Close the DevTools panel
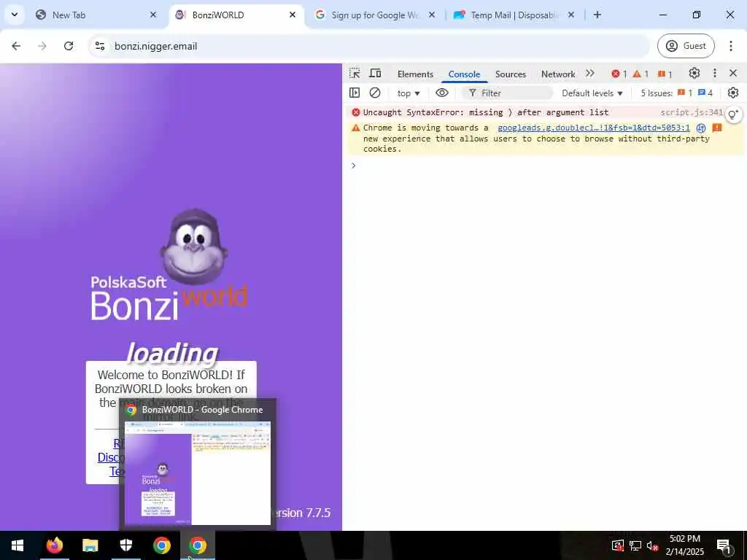This screenshot has width=747, height=560. [x=733, y=74]
